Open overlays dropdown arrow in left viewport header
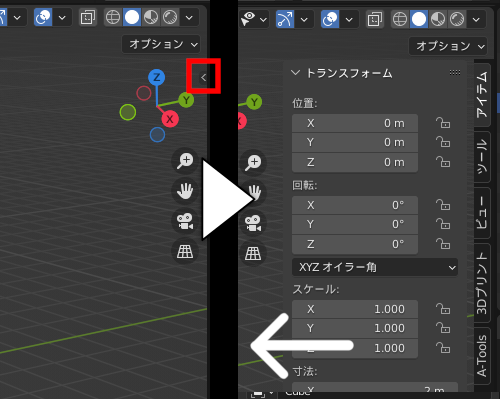The width and height of the screenshot is (500, 399). click(62, 17)
